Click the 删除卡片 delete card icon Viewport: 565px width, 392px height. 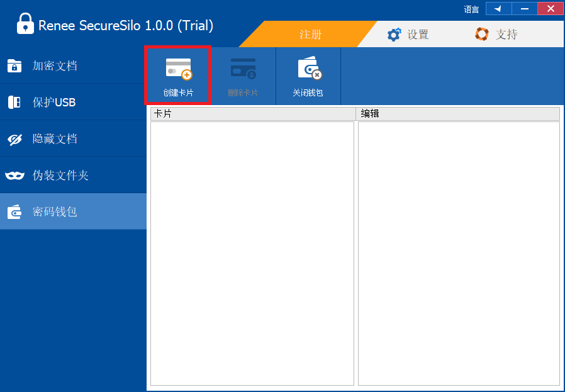click(x=243, y=69)
